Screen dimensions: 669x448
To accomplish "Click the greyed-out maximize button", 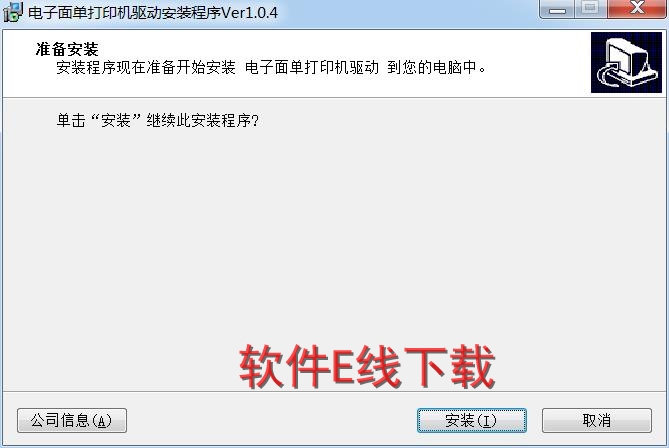I will (590, 9).
